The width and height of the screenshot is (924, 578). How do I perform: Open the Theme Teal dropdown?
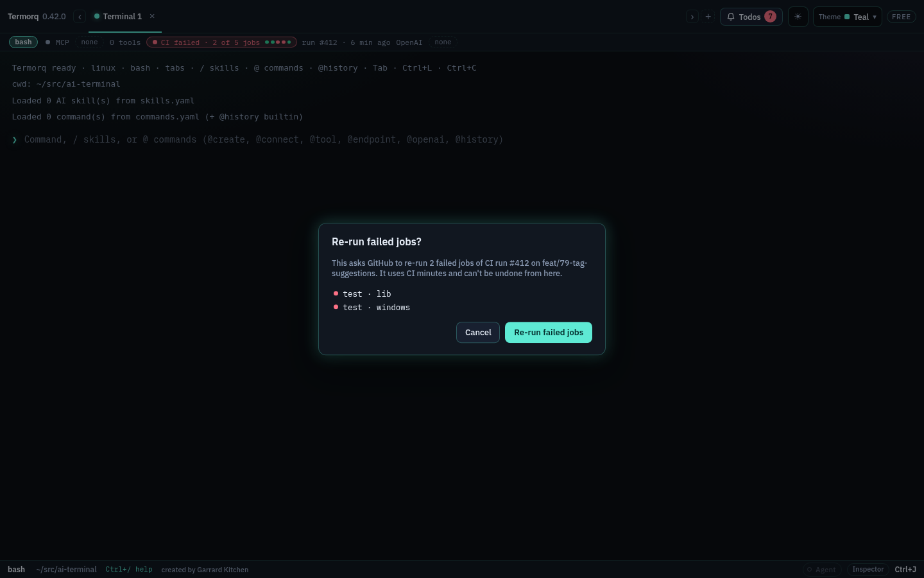pyautogui.click(x=847, y=17)
